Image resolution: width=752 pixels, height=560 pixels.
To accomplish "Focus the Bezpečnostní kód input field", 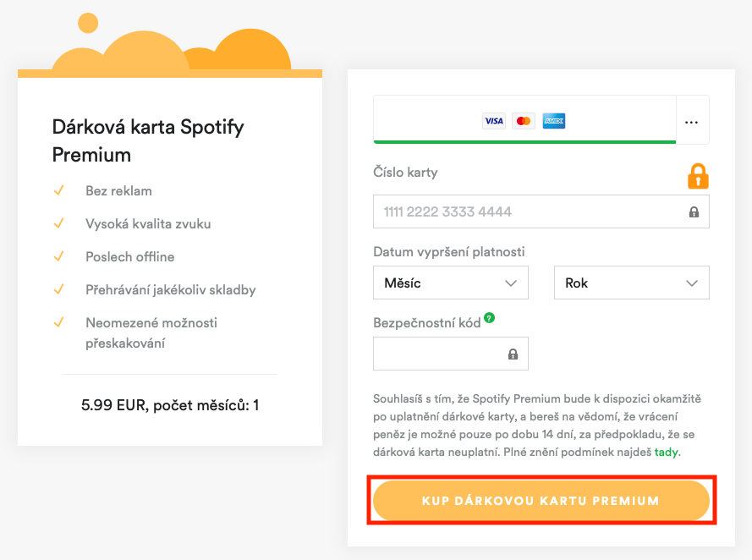I will point(440,354).
